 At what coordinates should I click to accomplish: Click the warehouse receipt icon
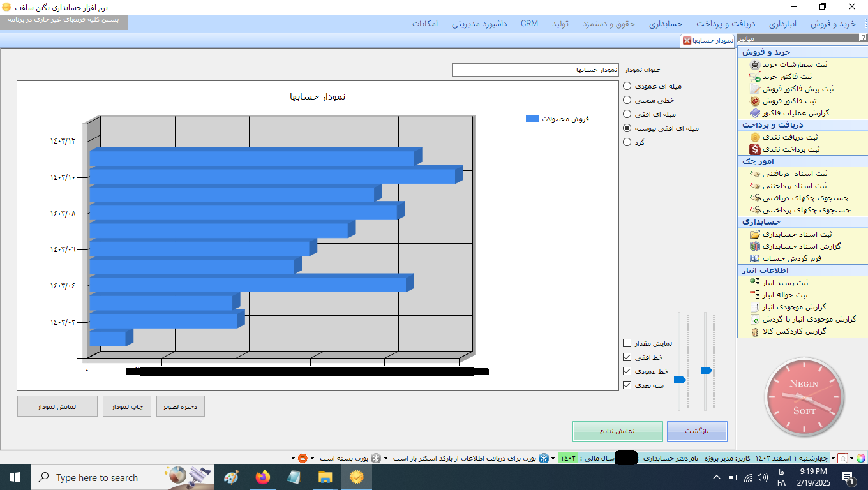click(x=755, y=283)
